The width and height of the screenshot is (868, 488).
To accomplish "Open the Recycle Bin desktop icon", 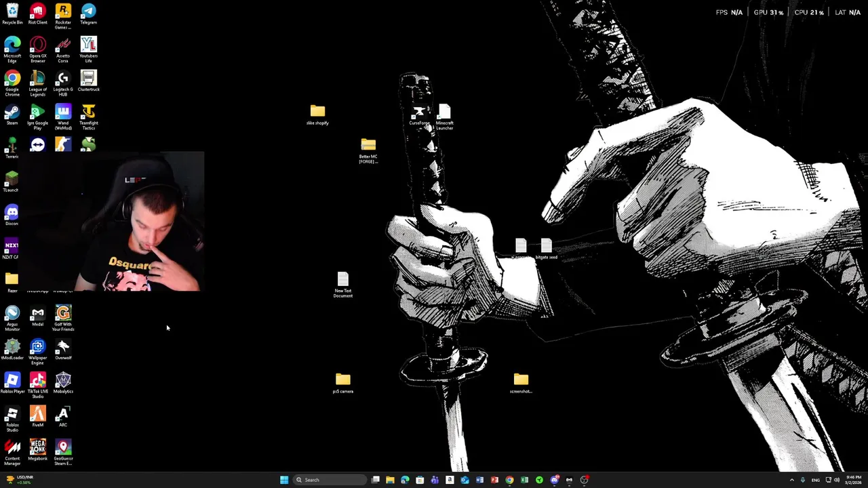I will click(x=12, y=14).
